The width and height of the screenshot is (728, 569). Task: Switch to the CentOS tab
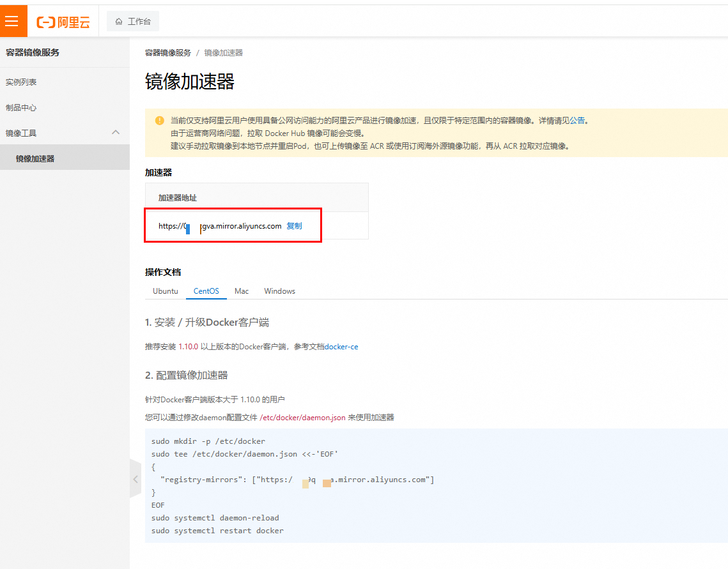(x=206, y=291)
